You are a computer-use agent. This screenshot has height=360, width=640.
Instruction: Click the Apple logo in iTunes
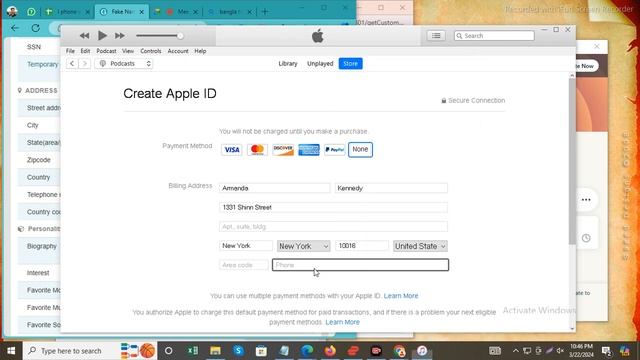(x=318, y=36)
